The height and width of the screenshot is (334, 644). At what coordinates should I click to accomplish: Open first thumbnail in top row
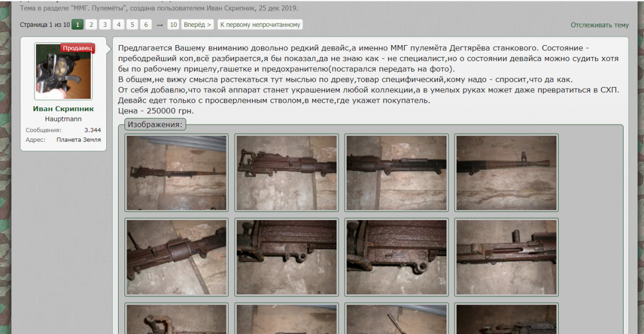[177, 172]
